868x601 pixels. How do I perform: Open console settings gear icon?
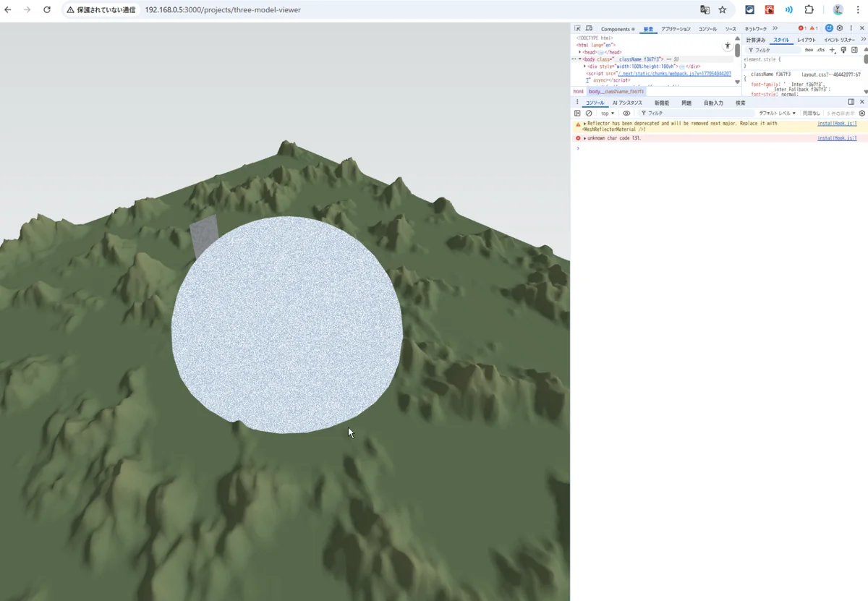coord(861,114)
